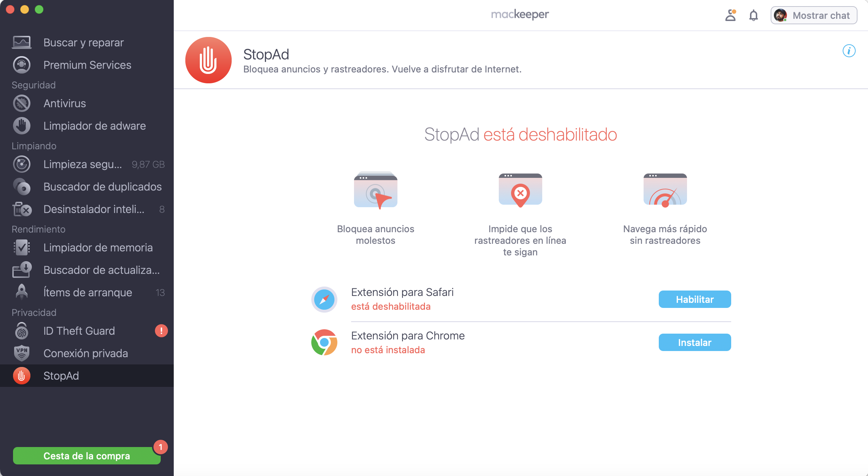The width and height of the screenshot is (868, 476).
Task: Open Premium Services
Action: coord(87,65)
